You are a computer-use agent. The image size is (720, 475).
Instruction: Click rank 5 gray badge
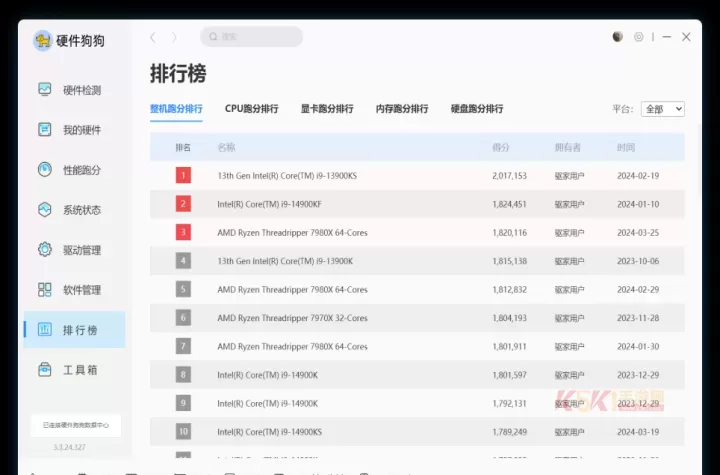click(x=183, y=289)
